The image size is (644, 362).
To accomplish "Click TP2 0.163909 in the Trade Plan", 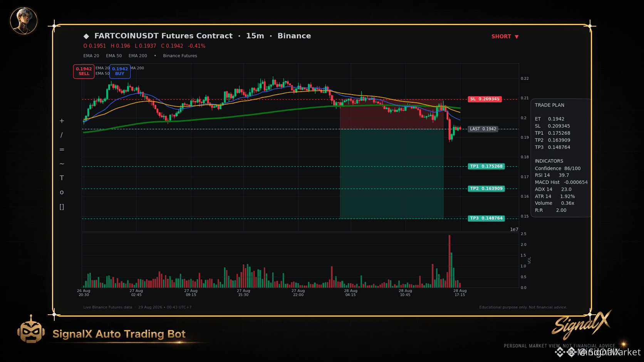I will 553,140.
